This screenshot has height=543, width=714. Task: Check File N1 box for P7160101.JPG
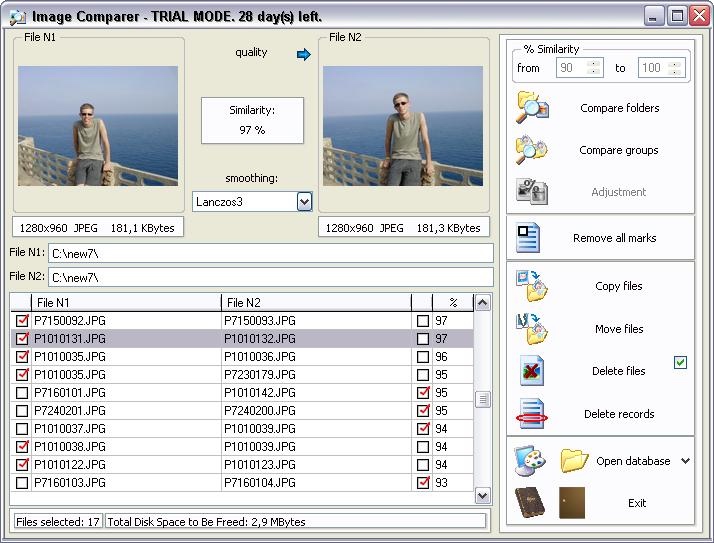coord(22,392)
